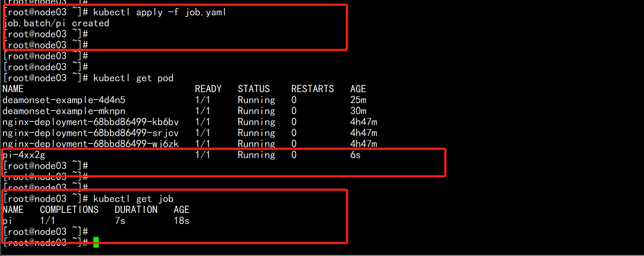The width and height of the screenshot is (644, 256).
Task: Click 4h47m age of kb6bv pod
Action: pos(364,122)
